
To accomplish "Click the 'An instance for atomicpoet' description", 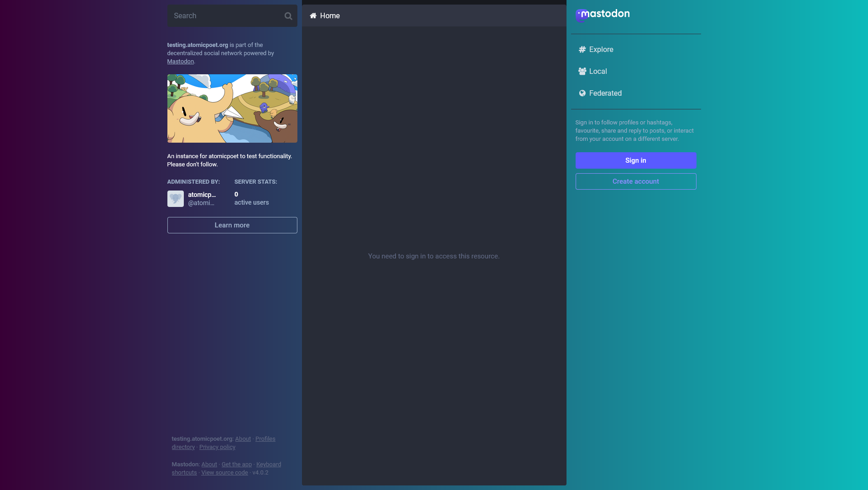I will point(229,160).
